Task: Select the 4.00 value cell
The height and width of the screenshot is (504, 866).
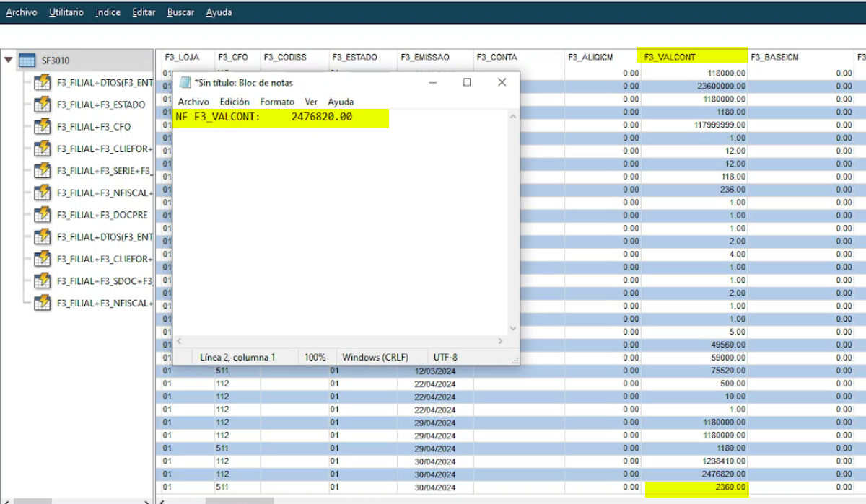Action: 694,255
